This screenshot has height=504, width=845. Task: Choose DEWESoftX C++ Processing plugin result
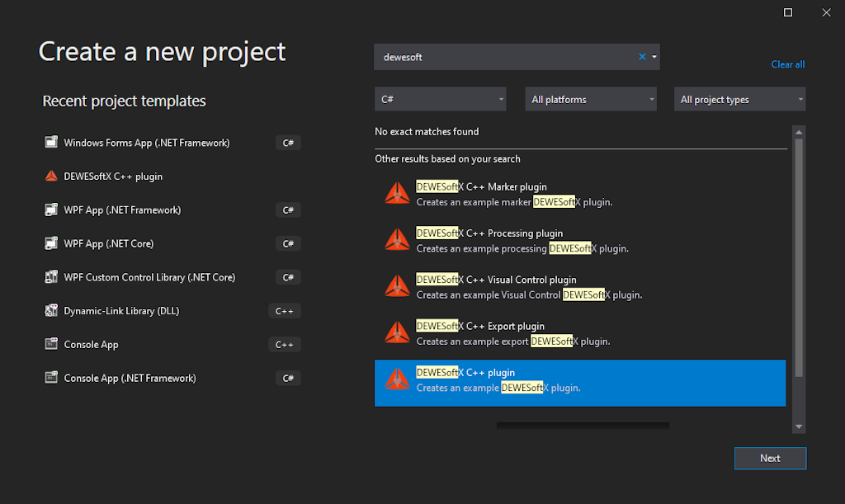pyautogui.click(x=580, y=241)
